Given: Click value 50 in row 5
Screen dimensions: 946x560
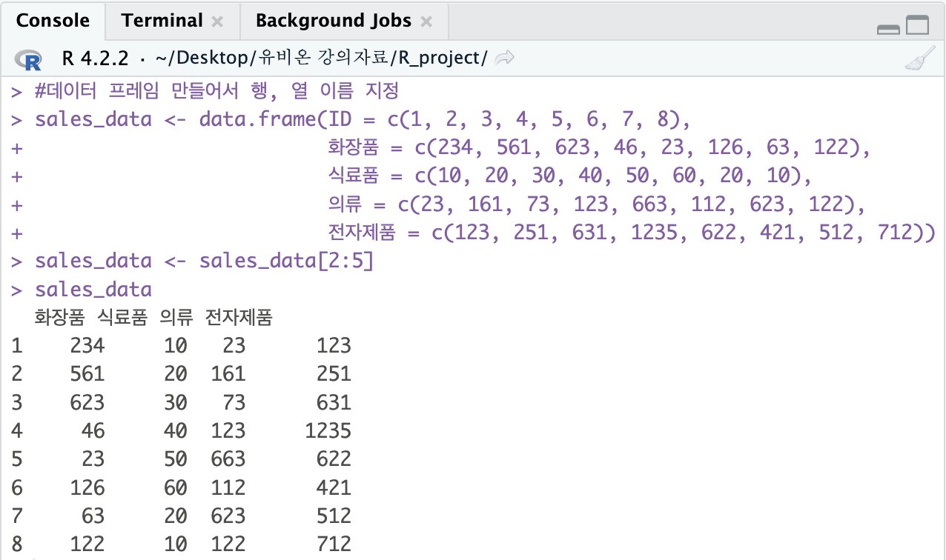Looking at the screenshot, I should 176,459.
